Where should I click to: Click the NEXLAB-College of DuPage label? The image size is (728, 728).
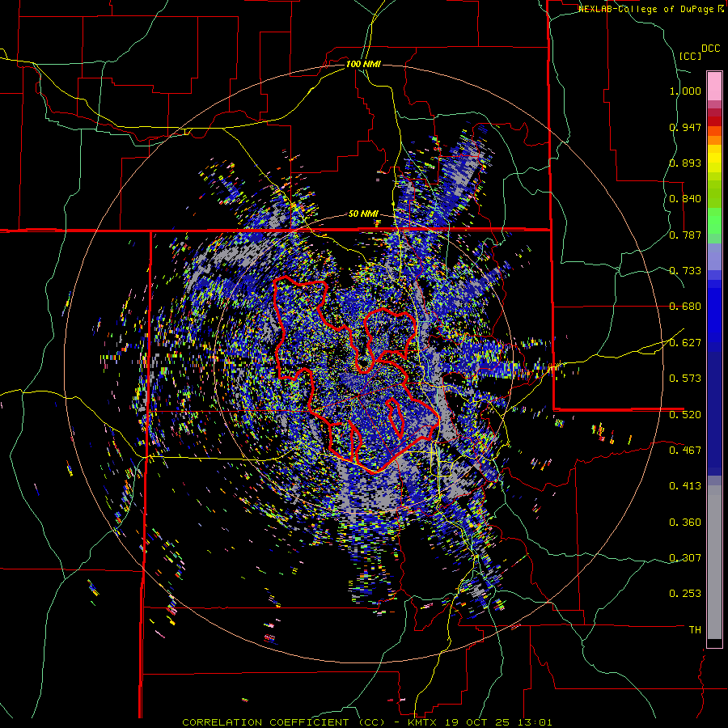(x=646, y=9)
